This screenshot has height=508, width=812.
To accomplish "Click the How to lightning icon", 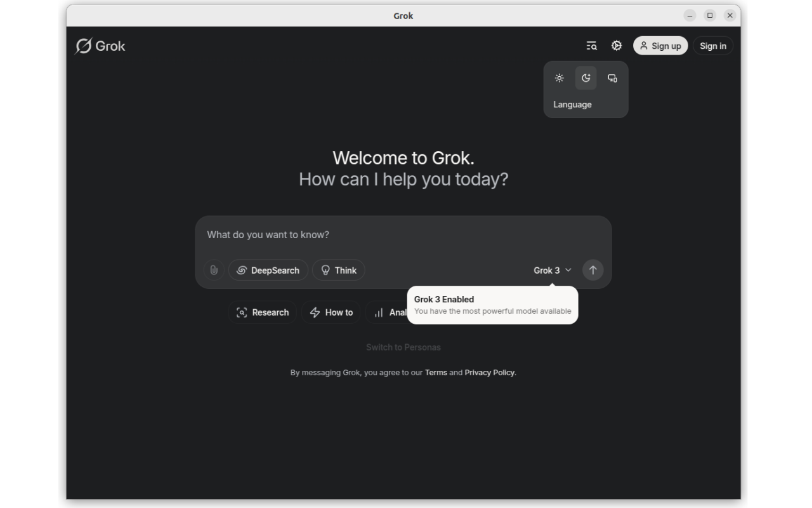I will click(315, 312).
